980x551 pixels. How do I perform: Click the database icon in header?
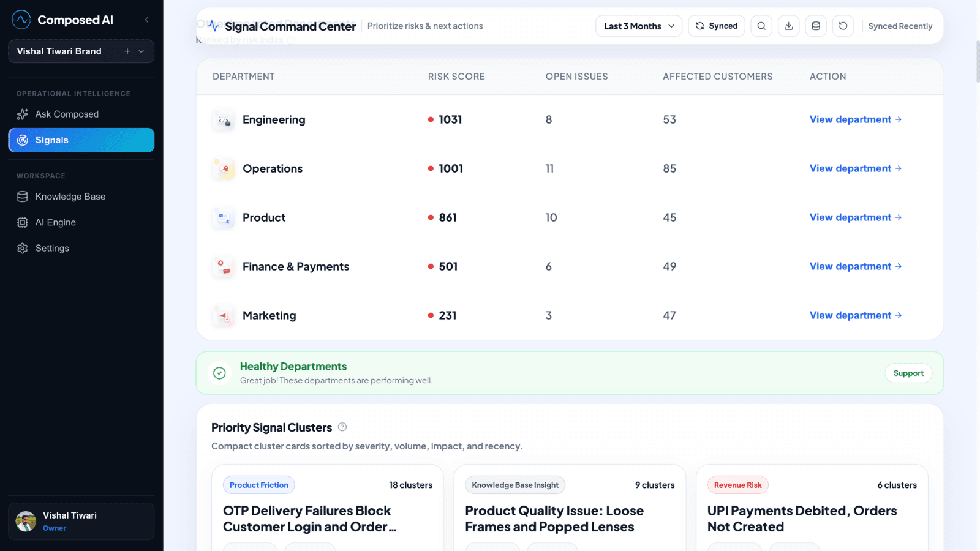point(816,26)
